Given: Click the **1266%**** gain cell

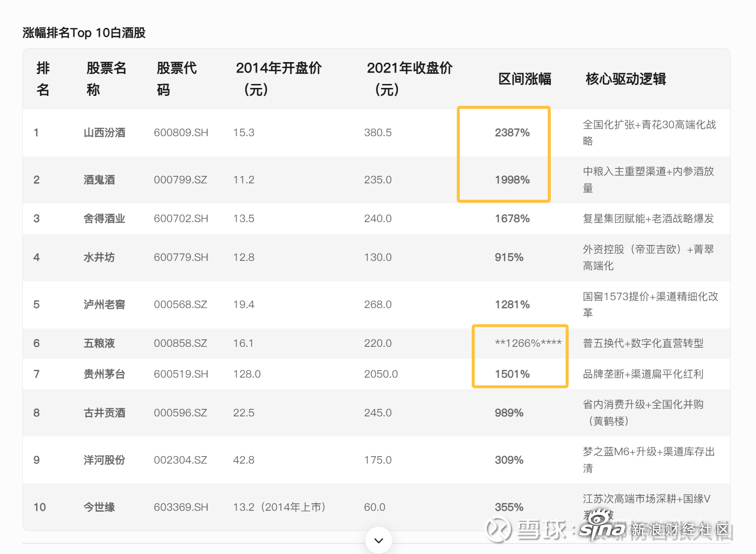Looking at the screenshot, I should (528, 343).
